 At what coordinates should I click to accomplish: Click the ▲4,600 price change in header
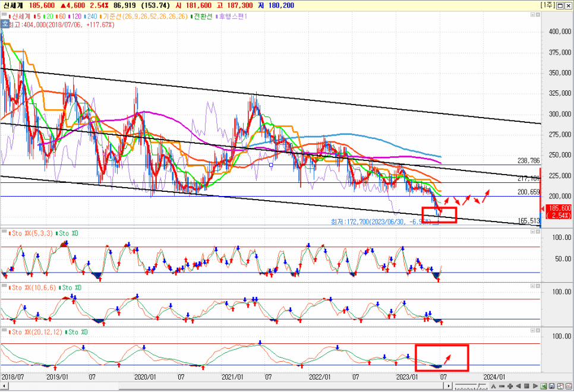(x=72, y=5)
